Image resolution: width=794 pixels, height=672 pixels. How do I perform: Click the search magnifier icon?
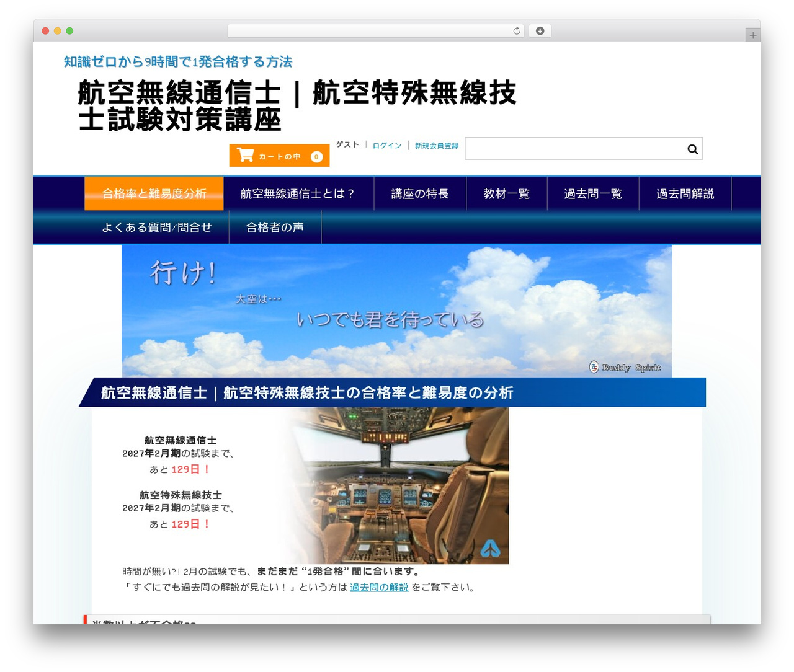692,149
